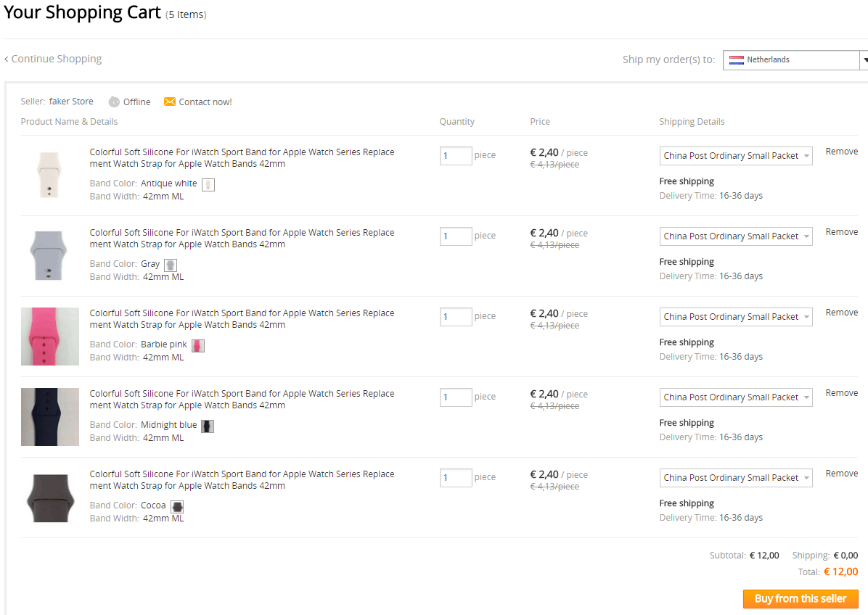Remove the Gray band from cart
The width and height of the screenshot is (868, 615).
(842, 232)
